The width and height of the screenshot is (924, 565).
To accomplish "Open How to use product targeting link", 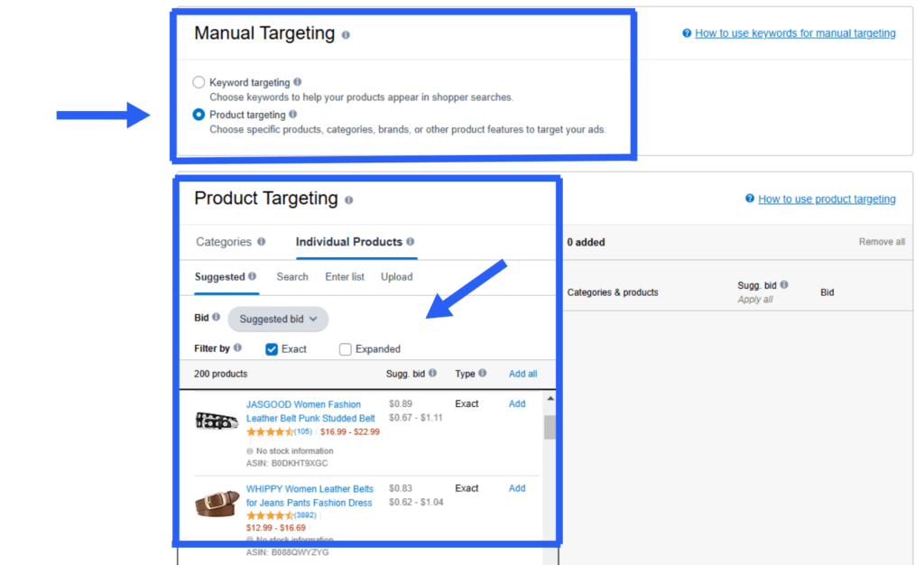I will point(827,199).
